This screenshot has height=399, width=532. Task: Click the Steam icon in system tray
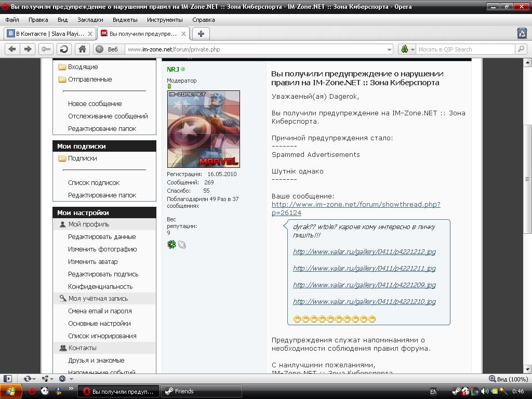point(457,391)
